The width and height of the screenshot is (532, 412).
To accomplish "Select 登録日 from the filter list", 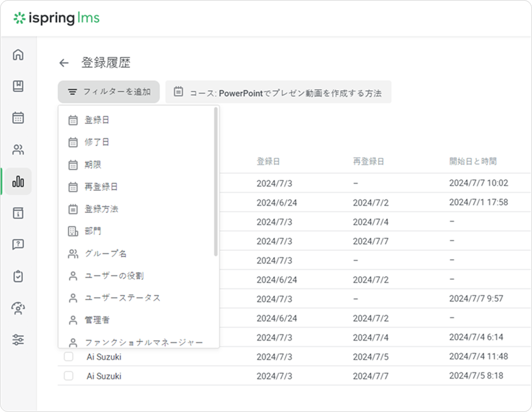I will click(97, 120).
